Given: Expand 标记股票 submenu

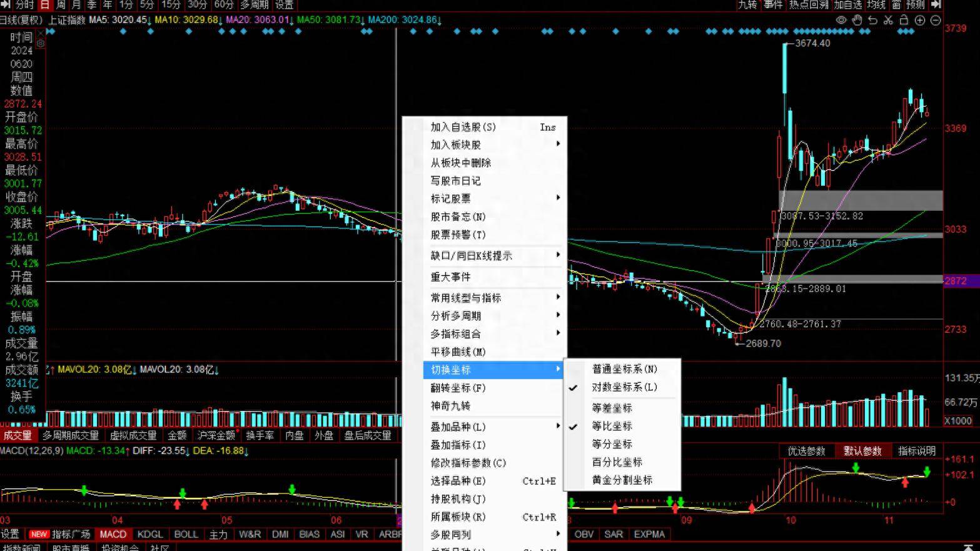Looking at the screenshot, I should [493, 199].
